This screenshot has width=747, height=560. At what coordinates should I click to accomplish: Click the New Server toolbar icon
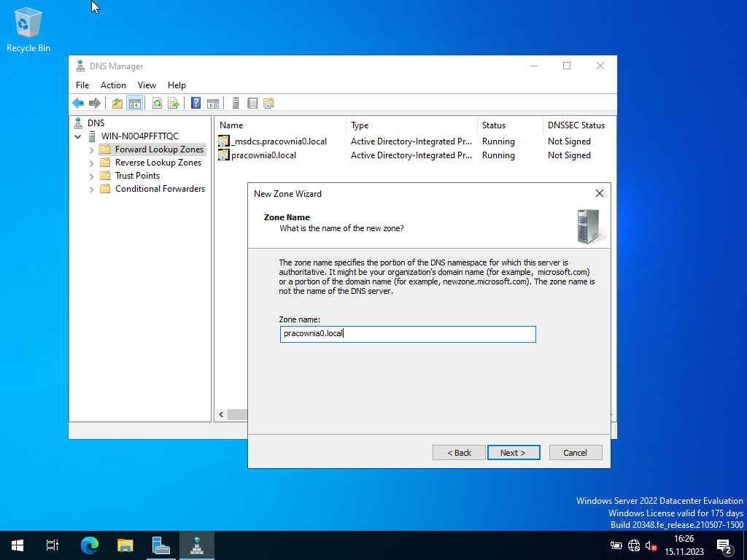(236, 103)
